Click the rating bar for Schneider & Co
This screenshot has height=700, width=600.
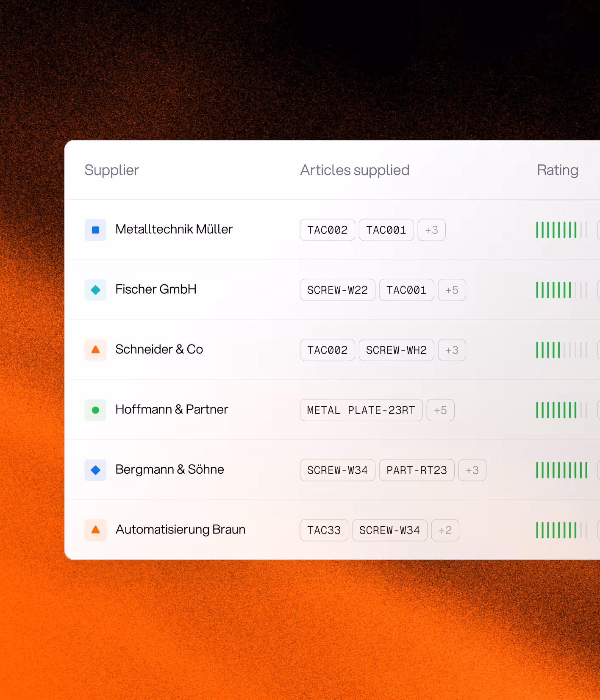pyautogui.click(x=562, y=350)
